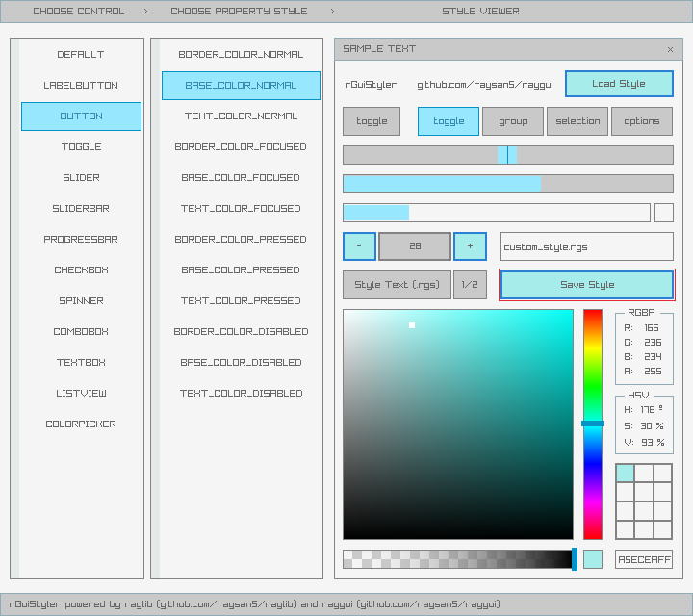Select SLIDERBAR in the control list
Image resolution: width=693 pixels, height=616 pixels.
pyautogui.click(x=82, y=209)
